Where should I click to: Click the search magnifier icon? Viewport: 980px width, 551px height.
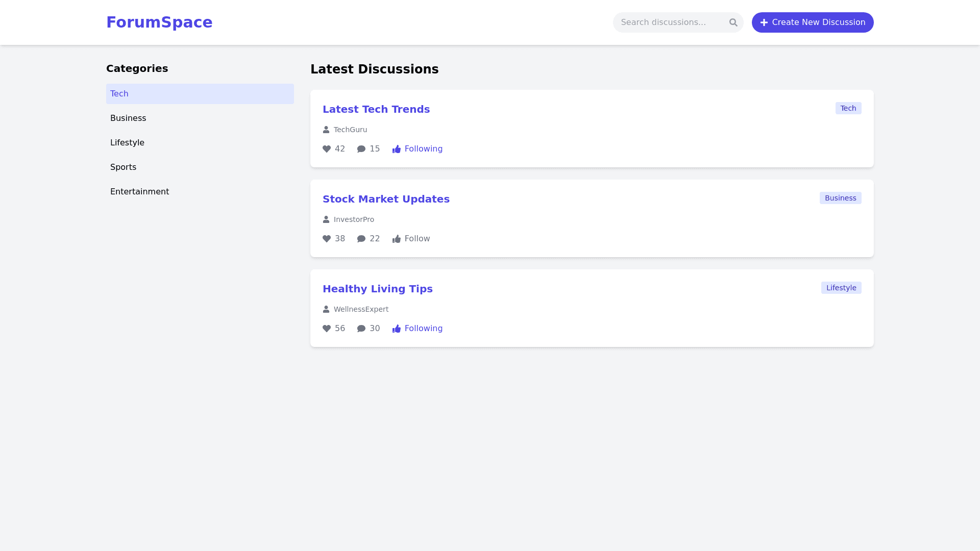[733, 22]
